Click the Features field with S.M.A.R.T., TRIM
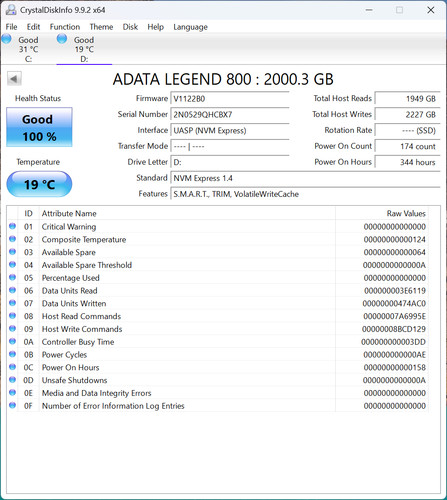Screen dimensions: 447x500 tap(305, 194)
